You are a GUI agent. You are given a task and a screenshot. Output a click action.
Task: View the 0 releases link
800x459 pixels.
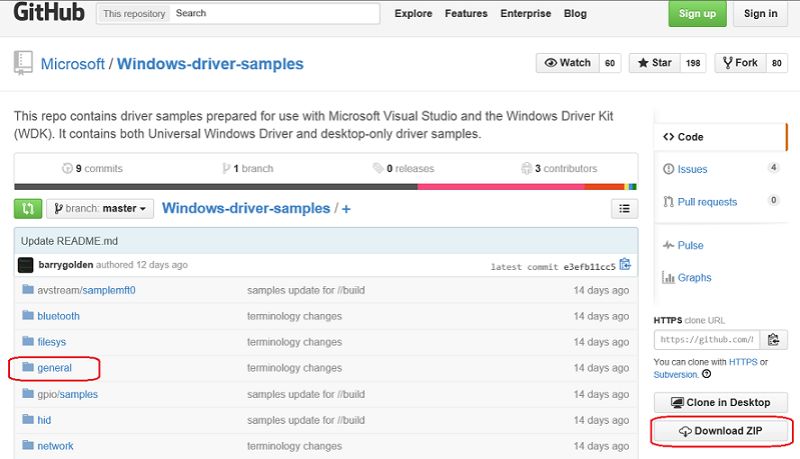pos(404,168)
